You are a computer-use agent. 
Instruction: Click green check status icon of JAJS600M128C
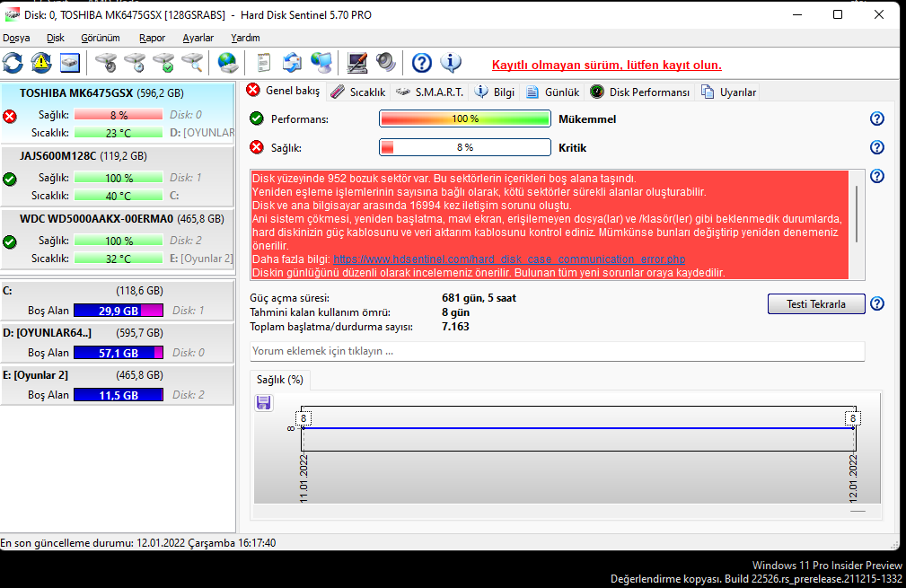[10, 180]
